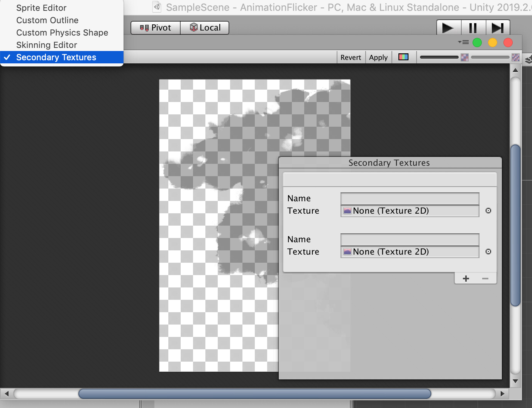Viewport: 532px width, 408px height.
Task: Click the RGB/Alpha channel display icon
Action: [404, 57]
